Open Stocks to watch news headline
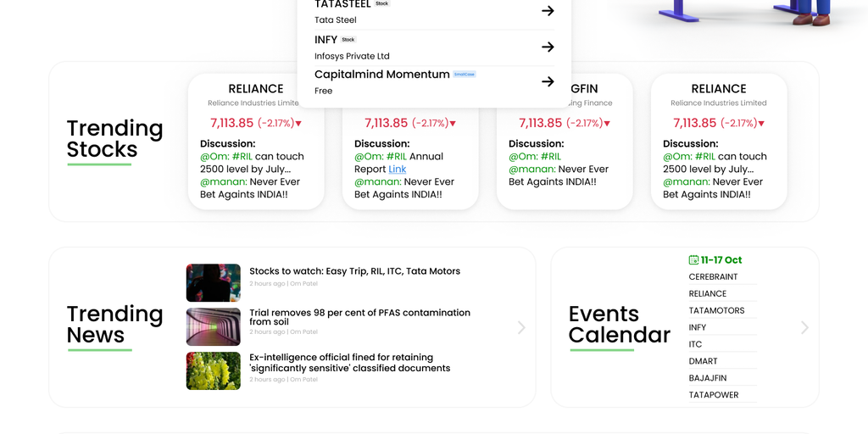The width and height of the screenshot is (868, 434). (354, 271)
